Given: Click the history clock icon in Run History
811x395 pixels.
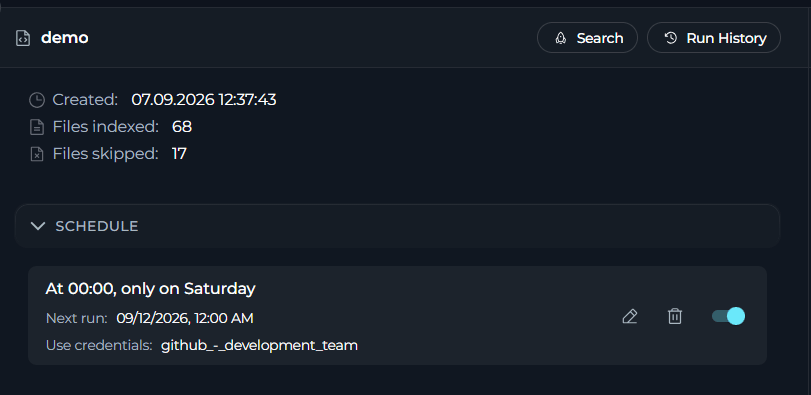Looking at the screenshot, I should [671, 38].
